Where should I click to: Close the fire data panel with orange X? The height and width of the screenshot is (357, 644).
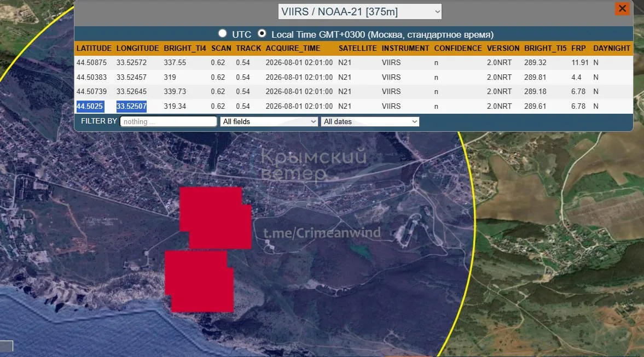pyautogui.click(x=622, y=9)
